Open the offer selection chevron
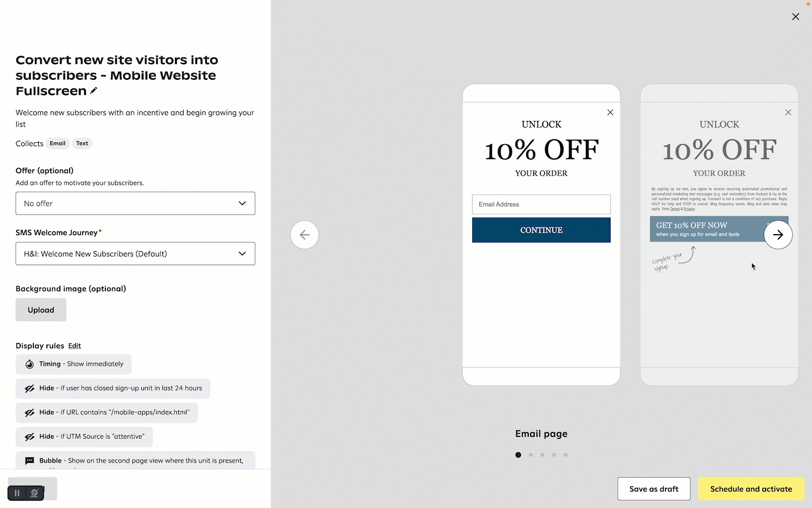 coord(242,203)
